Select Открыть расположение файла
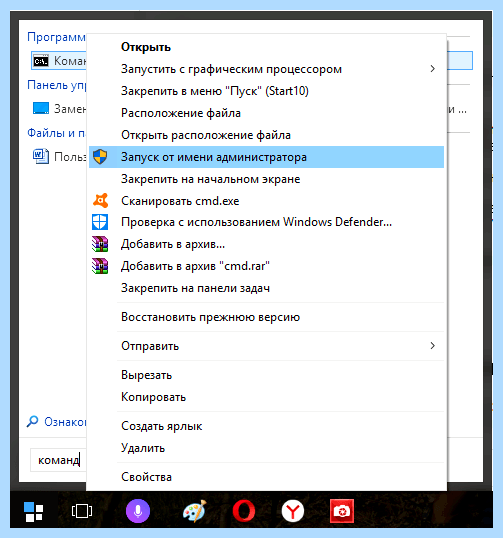Viewport: 503px width, 538px height. [266, 135]
